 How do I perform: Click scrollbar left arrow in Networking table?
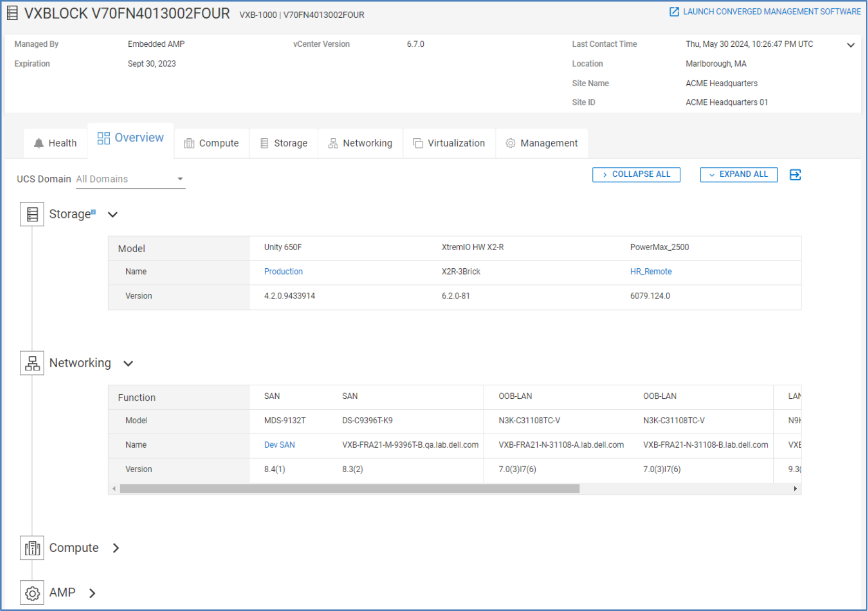pos(114,489)
